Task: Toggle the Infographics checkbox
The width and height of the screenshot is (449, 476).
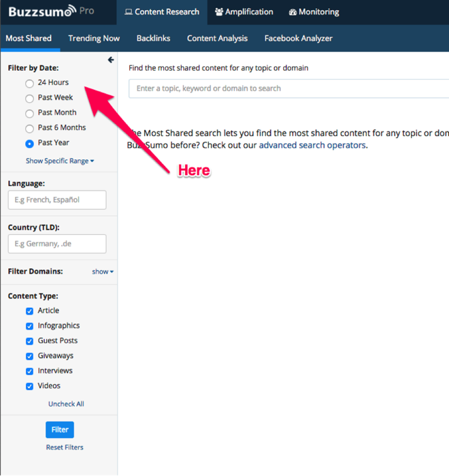Action: coord(29,326)
